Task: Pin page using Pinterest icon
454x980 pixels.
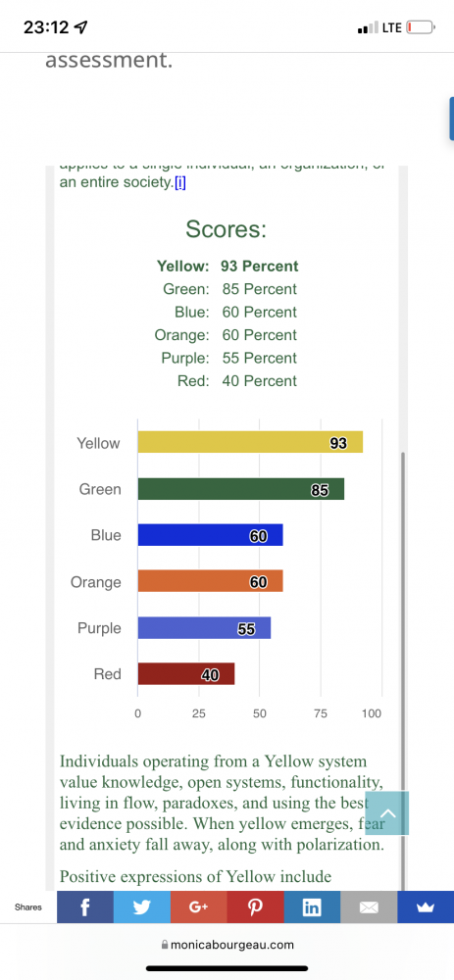Action: click(x=255, y=906)
